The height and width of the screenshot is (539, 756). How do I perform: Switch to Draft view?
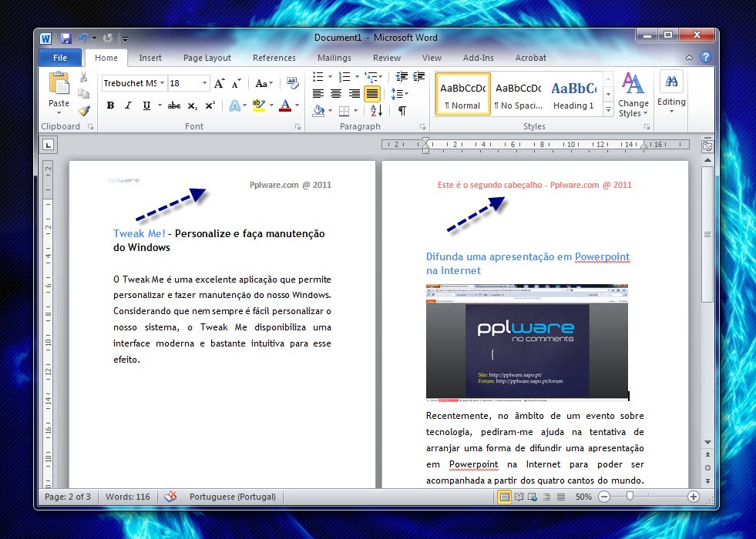(561, 497)
